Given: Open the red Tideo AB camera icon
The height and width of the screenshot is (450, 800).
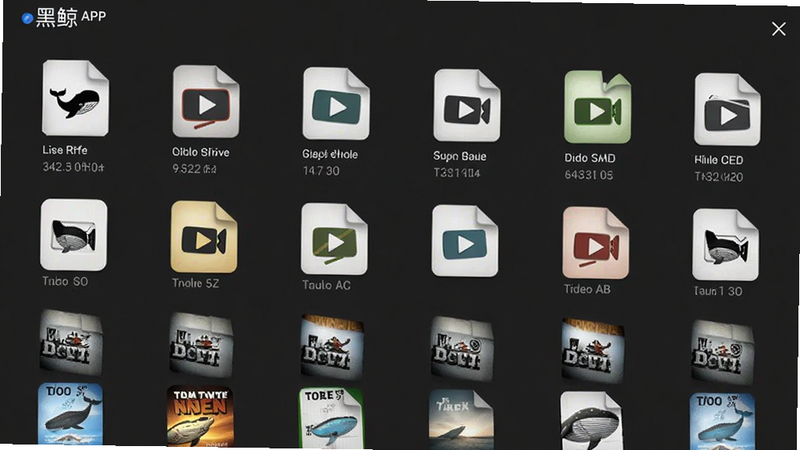Looking at the screenshot, I should tap(595, 243).
